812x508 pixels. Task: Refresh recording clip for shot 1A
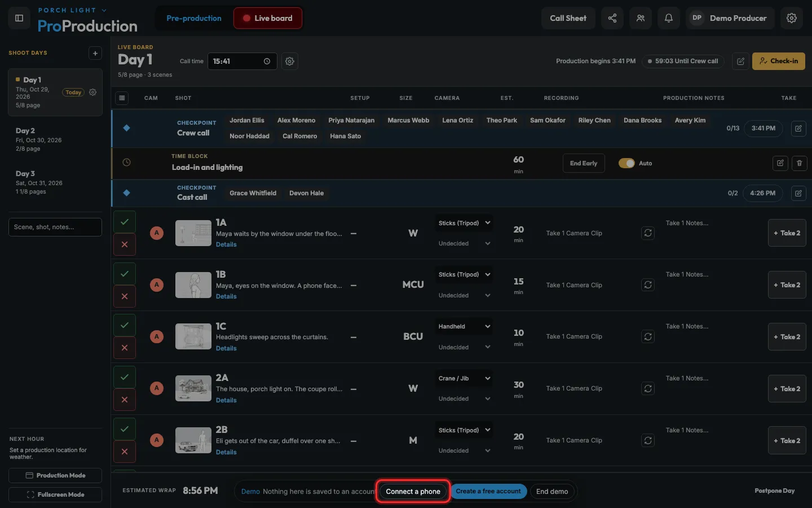tap(648, 233)
